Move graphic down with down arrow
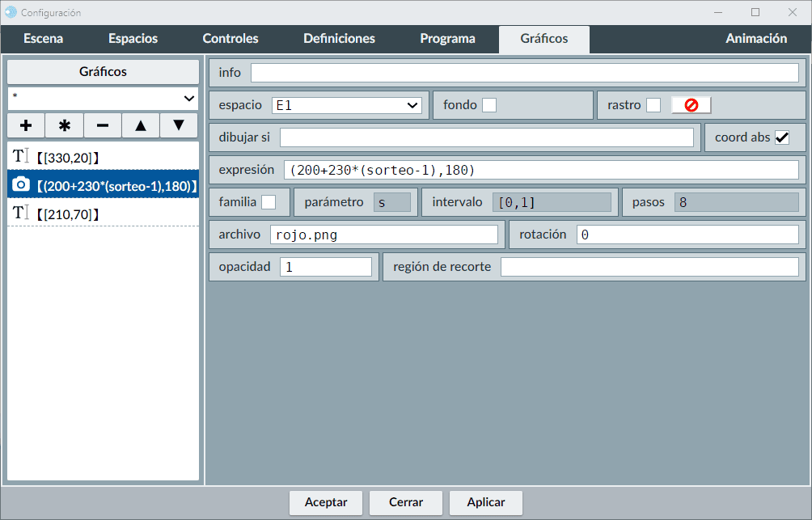 click(x=179, y=125)
